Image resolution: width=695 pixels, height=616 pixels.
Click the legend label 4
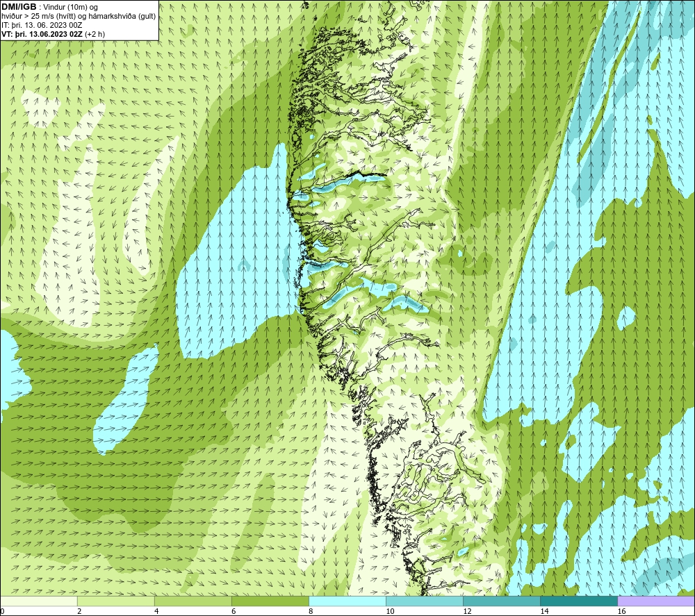click(156, 612)
